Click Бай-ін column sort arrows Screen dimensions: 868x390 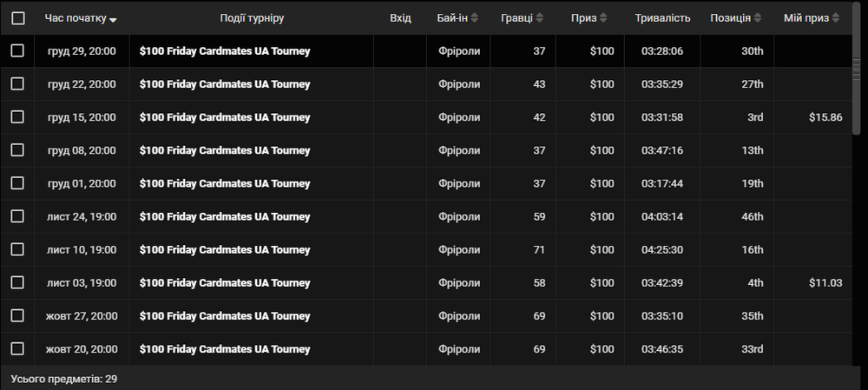pyautogui.click(x=475, y=18)
